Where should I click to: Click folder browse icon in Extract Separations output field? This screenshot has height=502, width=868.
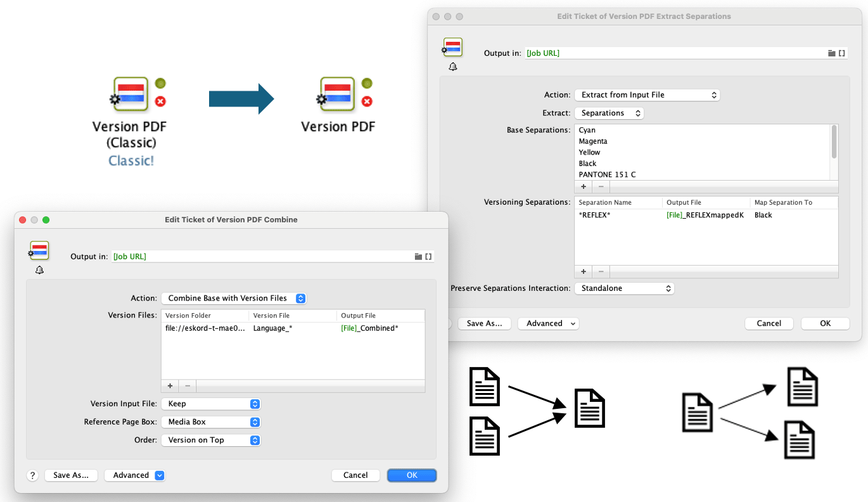pyautogui.click(x=831, y=53)
